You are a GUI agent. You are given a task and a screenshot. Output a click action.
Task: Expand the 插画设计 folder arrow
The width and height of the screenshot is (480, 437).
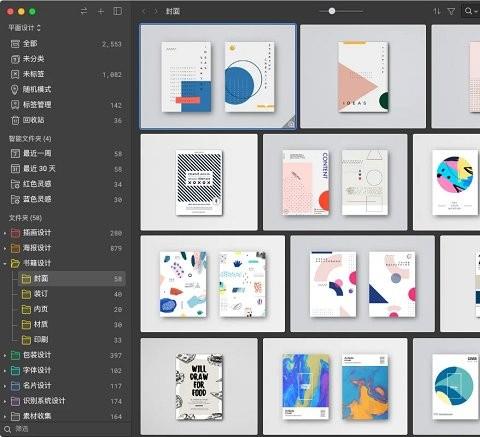(x=5, y=233)
